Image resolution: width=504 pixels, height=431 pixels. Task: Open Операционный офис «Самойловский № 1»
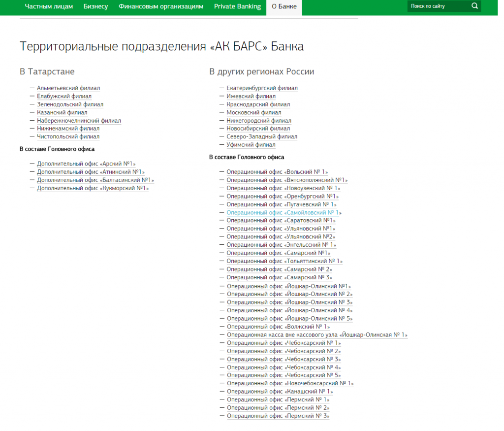coord(284,213)
